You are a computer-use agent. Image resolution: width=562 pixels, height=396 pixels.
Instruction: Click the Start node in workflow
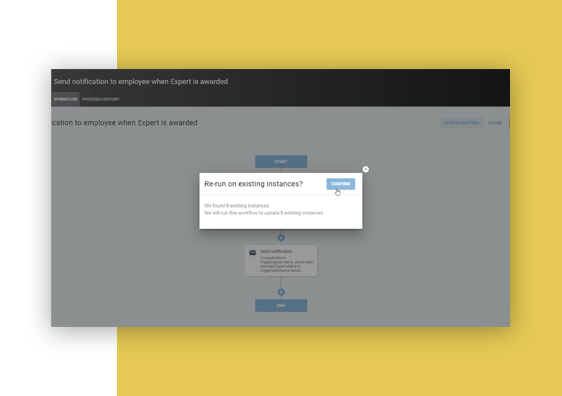tap(281, 161)
